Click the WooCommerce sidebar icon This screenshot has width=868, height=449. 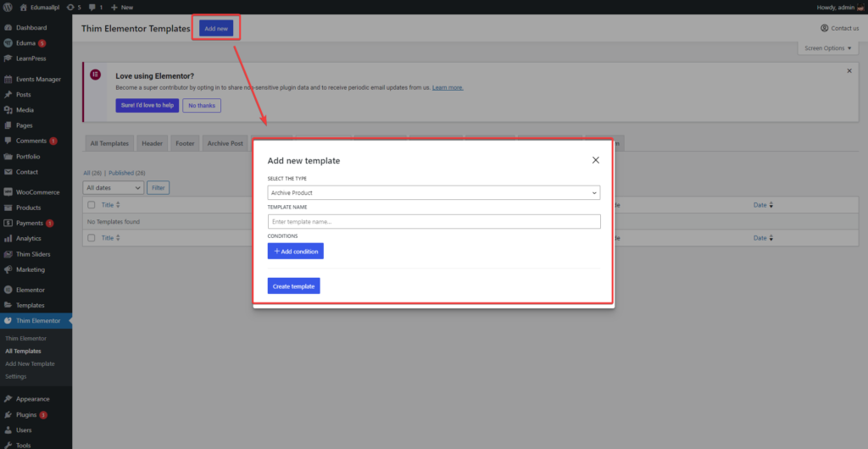(8, 192)
